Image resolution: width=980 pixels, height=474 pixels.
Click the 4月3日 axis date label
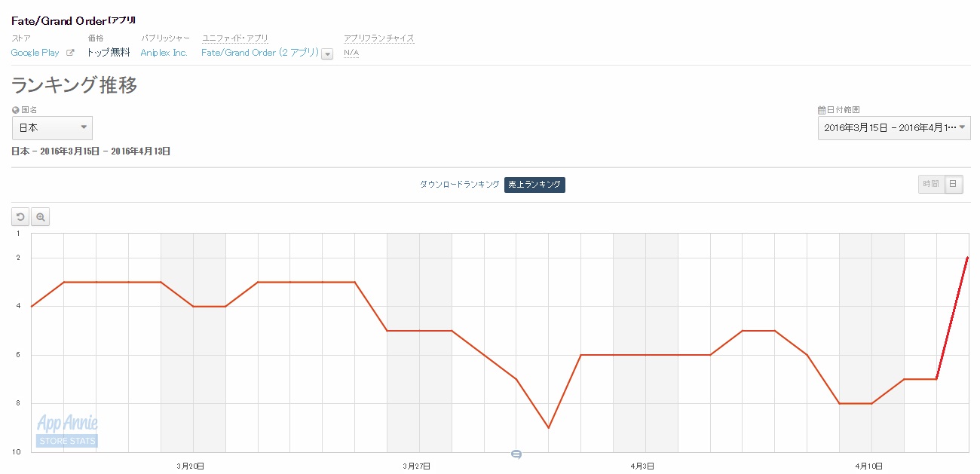coord(643,466)
